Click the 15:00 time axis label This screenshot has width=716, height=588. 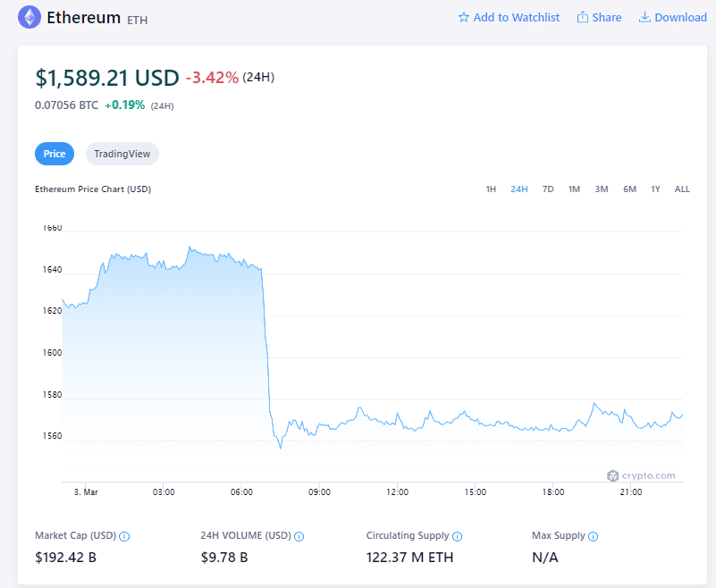tap(476, 492)
